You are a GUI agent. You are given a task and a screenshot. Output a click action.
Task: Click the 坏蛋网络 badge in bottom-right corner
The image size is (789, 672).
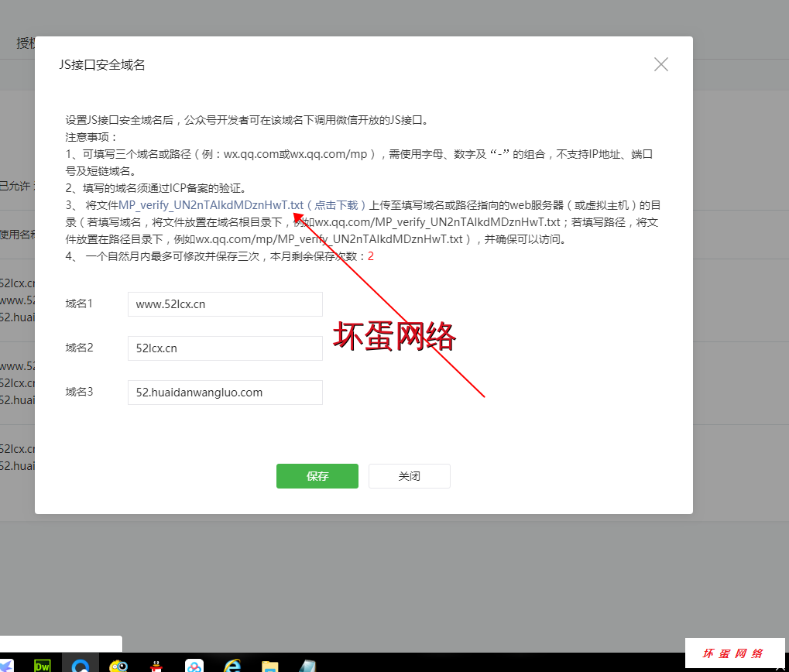coord(733,653)
